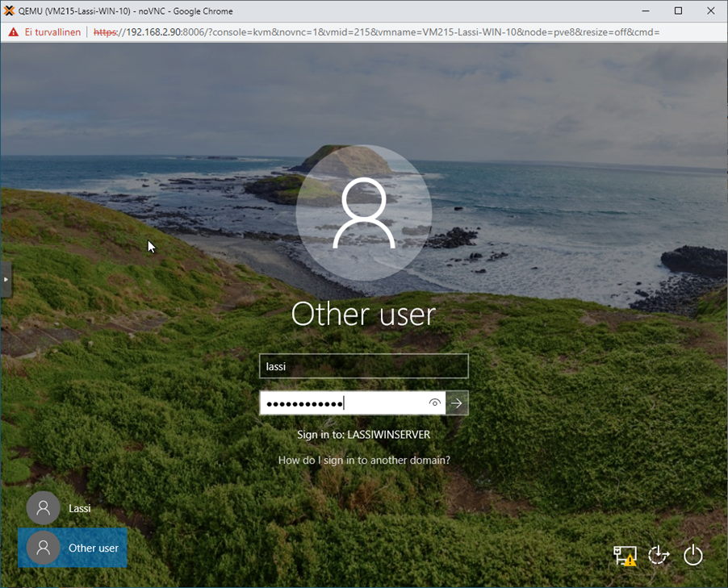Viewport: 728px width, 588px height.
Task: Open the Ease of Access icon
Action: [659, 555]
